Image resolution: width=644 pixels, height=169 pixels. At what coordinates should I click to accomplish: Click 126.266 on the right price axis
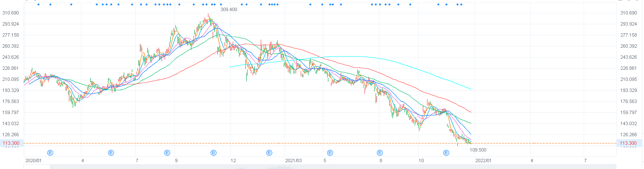point(629,135)
